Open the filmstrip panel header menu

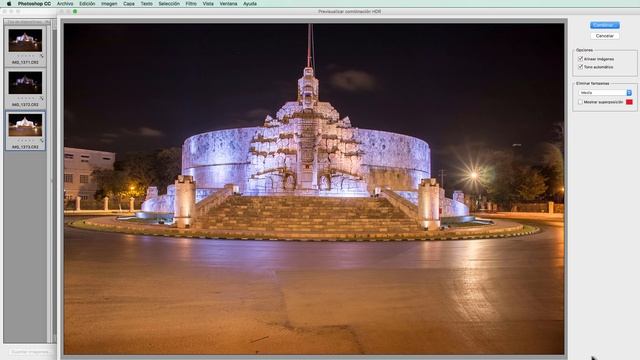coord(48,22)
